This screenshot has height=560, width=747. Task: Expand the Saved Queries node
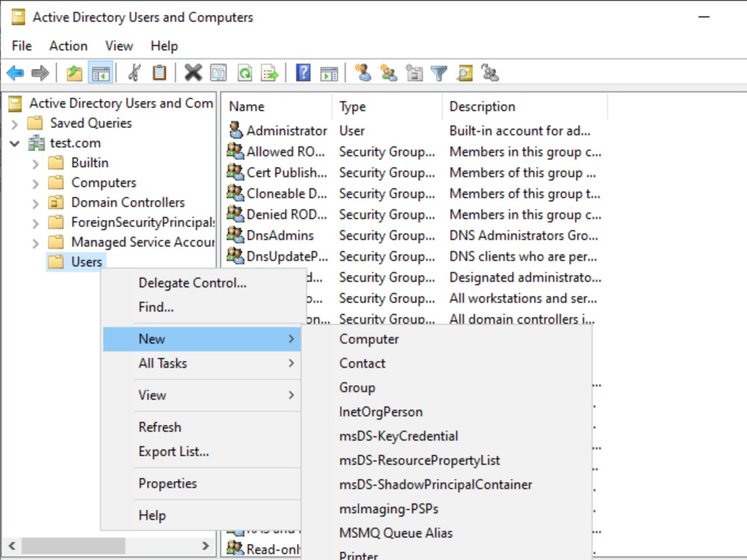(x=15, y=124)
